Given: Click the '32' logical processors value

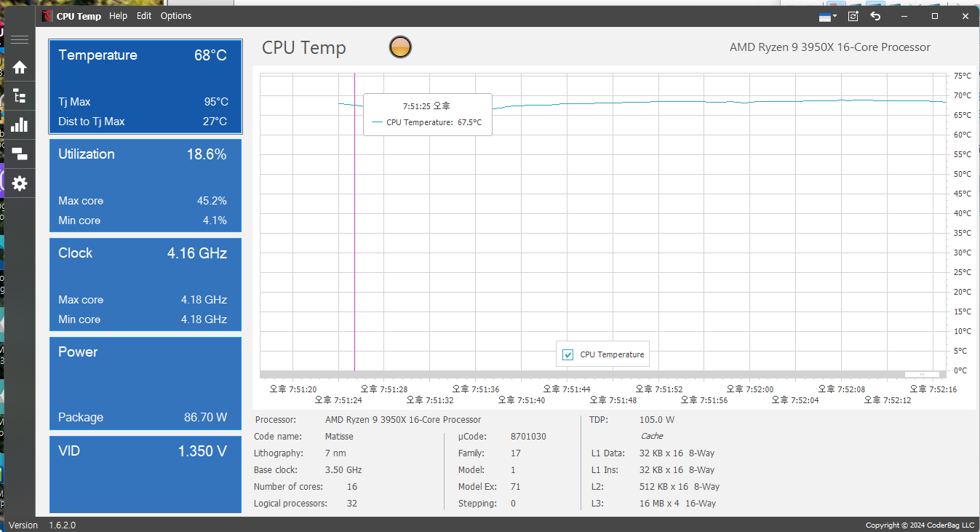Looking at the screenshot, I should tap(352, 504).
